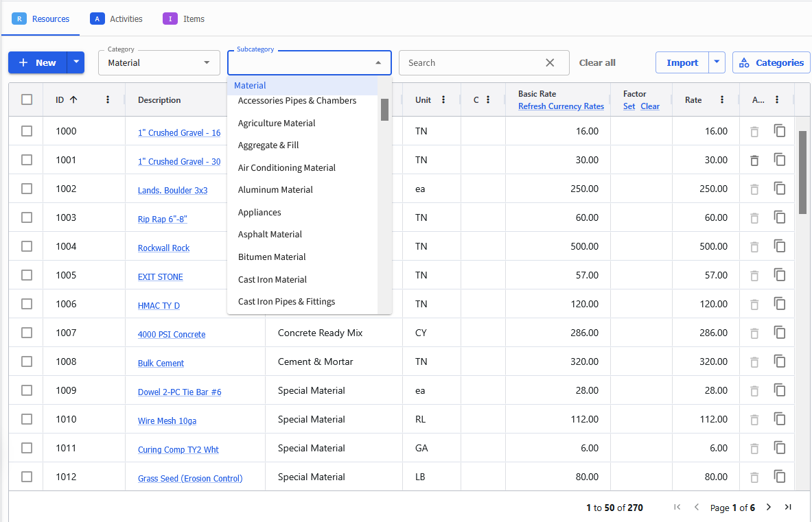Select Agriculture Material option

[x=303, y=123]
